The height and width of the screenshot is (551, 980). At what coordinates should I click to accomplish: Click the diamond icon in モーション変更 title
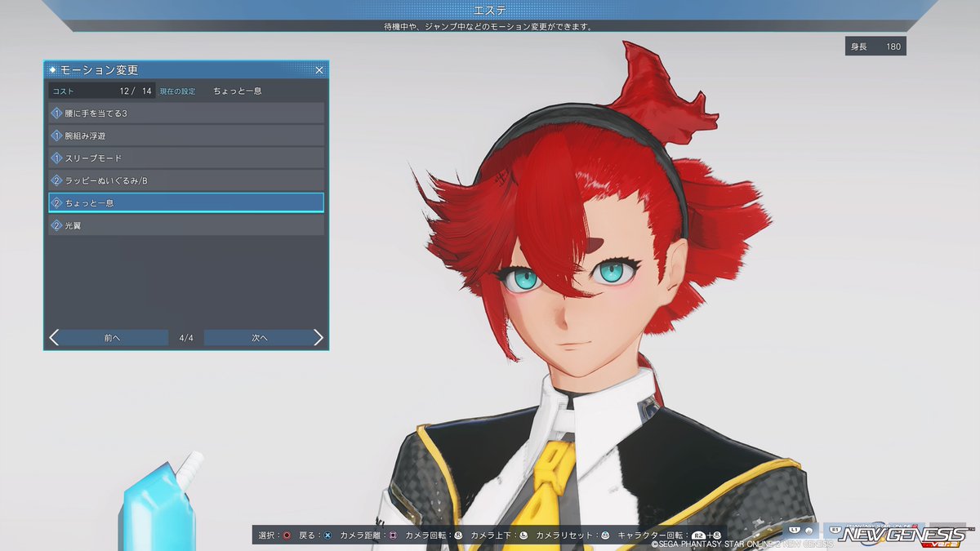coord(52,70)
